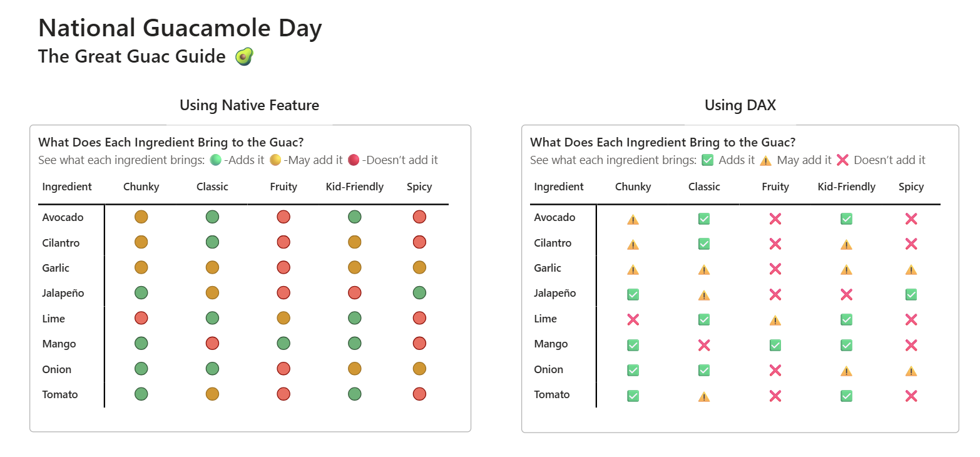Viewport: 980px width, 457px height.
Task: Select the Ingredient header in the native table
Action: (67, 187)
